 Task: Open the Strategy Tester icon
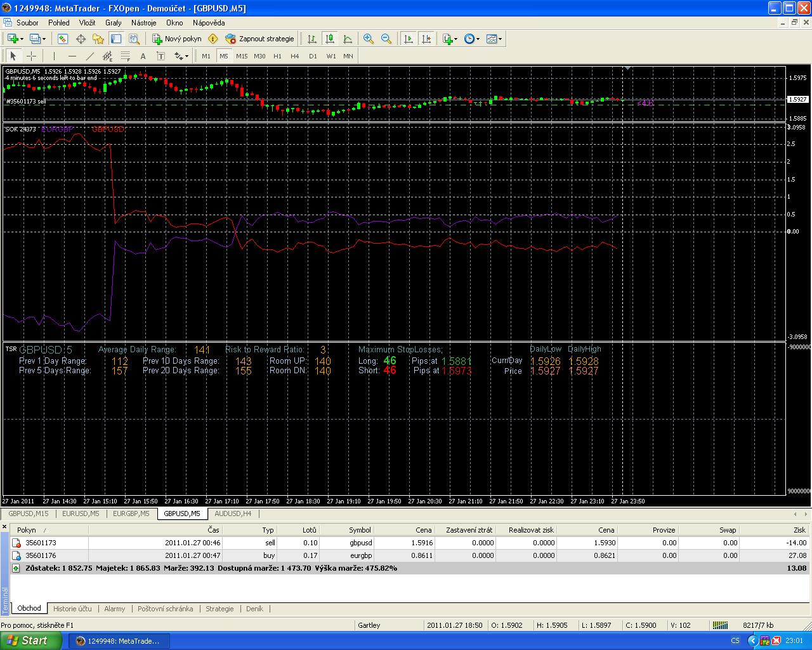(134, 39)
